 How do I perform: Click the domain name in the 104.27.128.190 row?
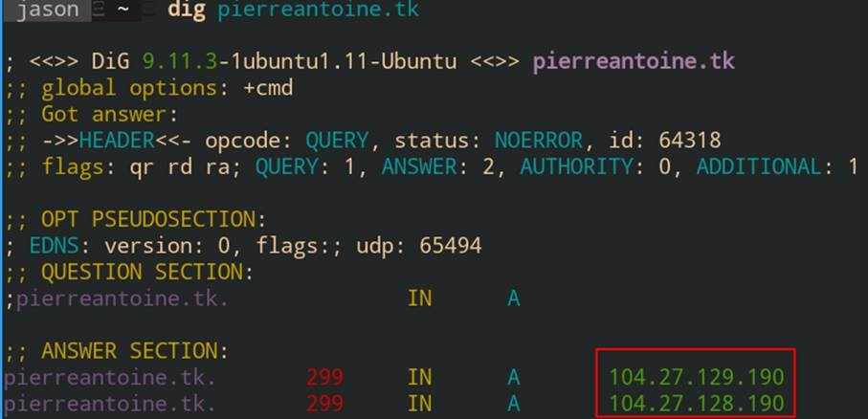[110, 404]
